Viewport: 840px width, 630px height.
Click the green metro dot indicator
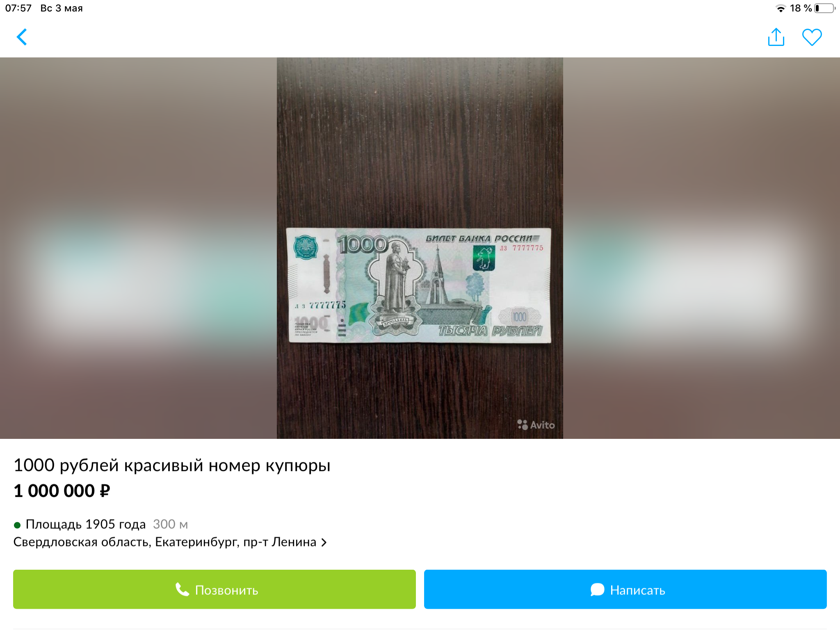pos(17,525)
